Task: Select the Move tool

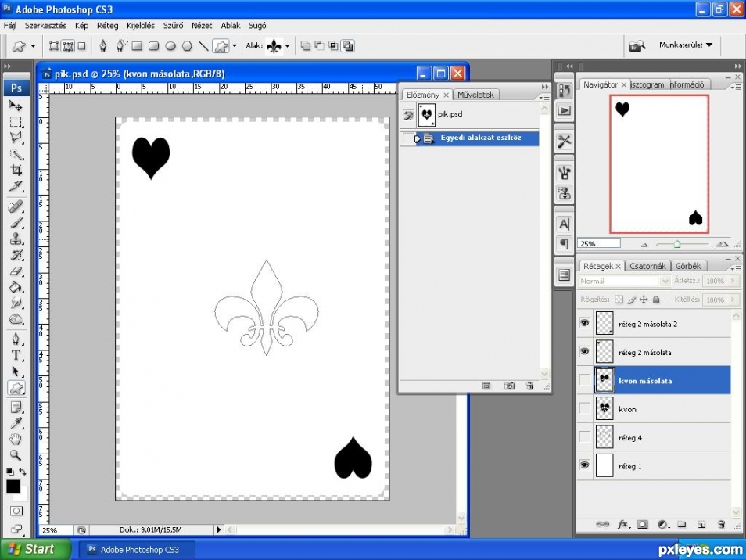Action: (16, 106)
